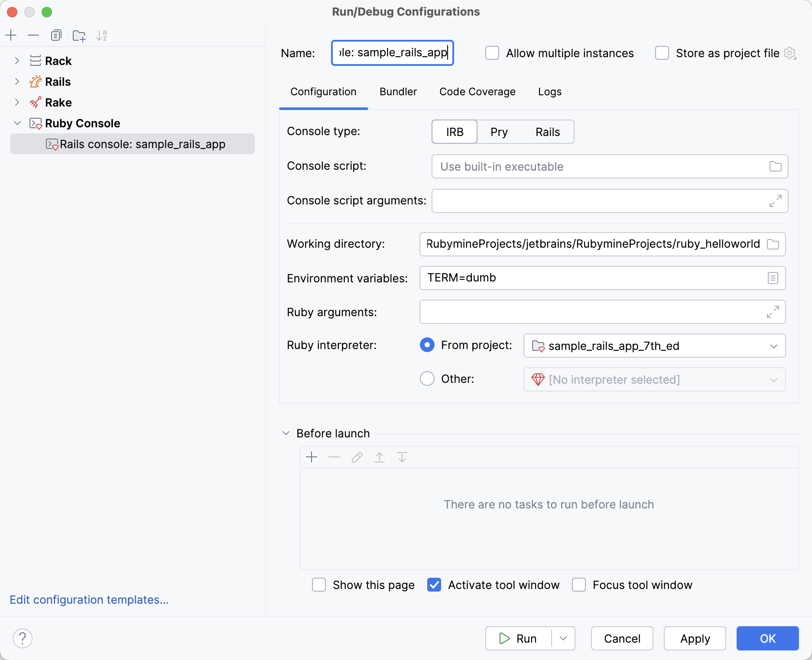Collapse the Before launch section
812x660 pixels.
(286, 433)
